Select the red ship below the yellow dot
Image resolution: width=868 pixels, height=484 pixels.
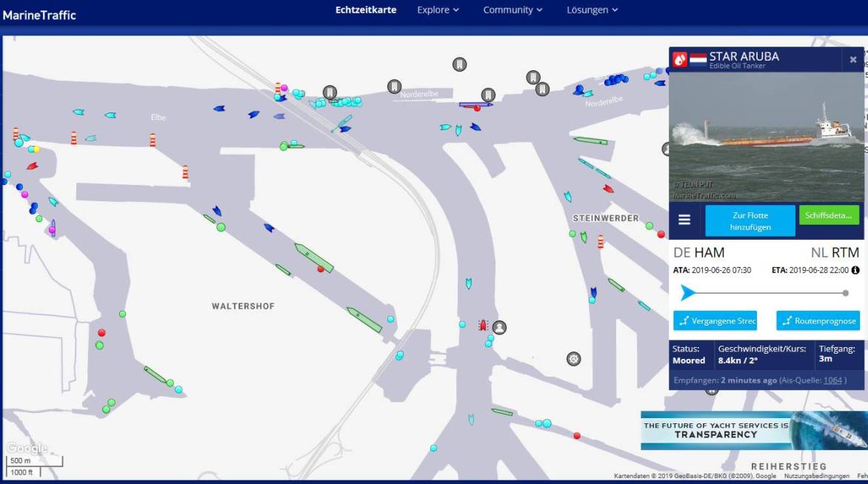pos(33,165)
